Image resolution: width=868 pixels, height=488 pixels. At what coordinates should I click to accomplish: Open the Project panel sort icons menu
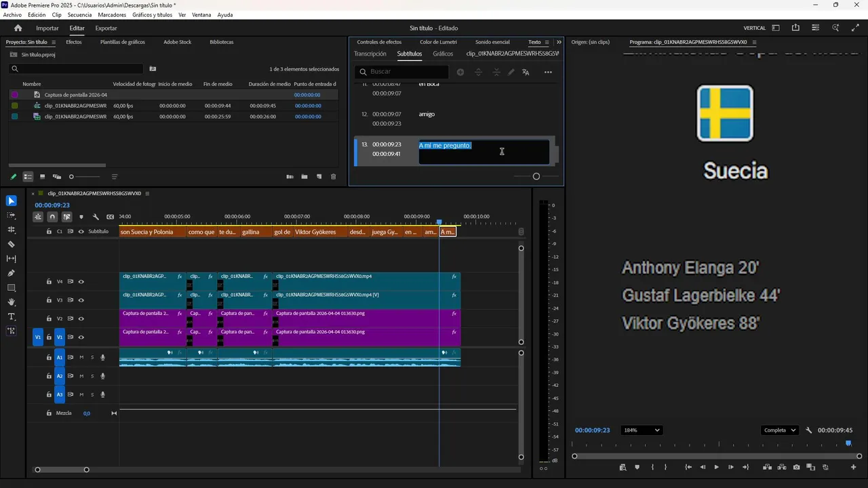(x=115, y=177)
